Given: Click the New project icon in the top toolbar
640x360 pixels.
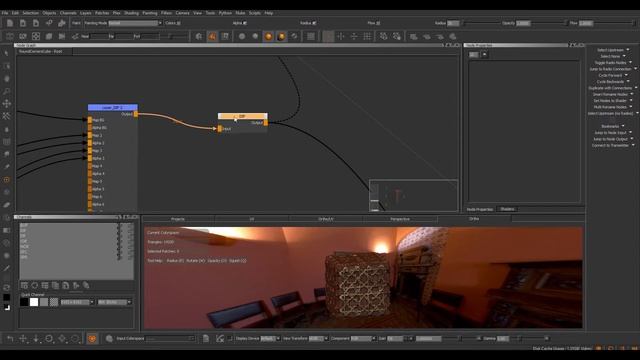Looking at the screenshot, I should point(10,23).
